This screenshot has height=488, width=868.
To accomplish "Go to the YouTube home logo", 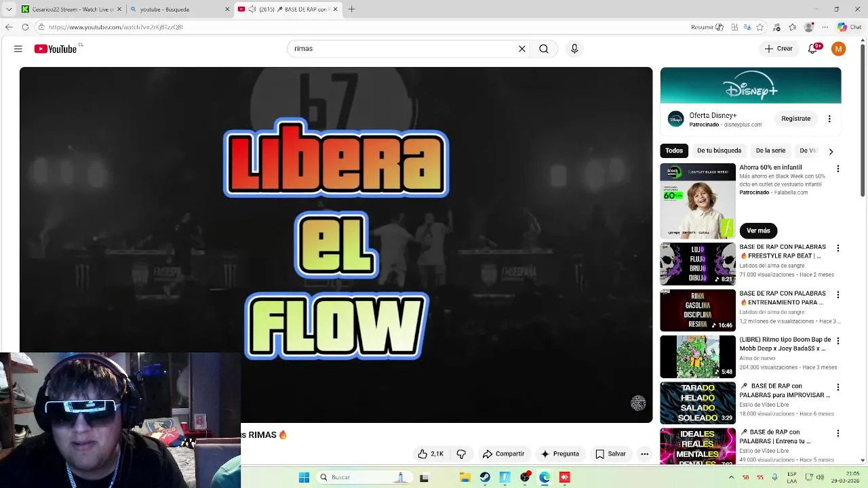I will coord(56,49).
